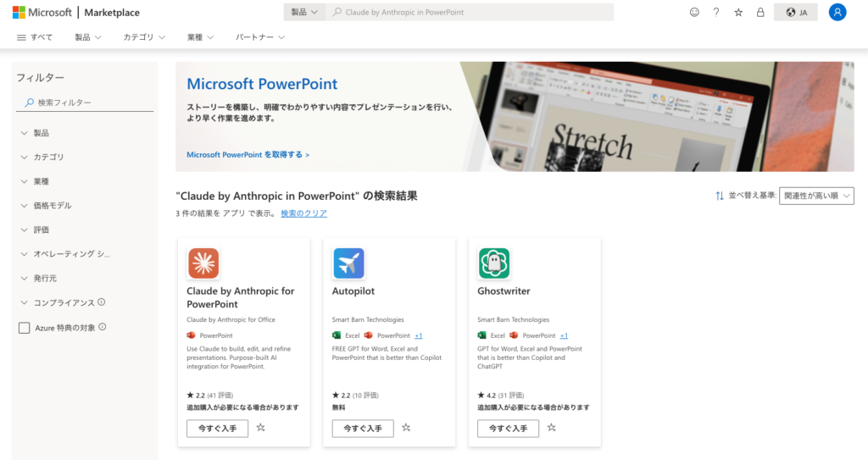Click the Claude by Anthropic app icon
The height and width of the screenshot is (460, 868).
203,263
